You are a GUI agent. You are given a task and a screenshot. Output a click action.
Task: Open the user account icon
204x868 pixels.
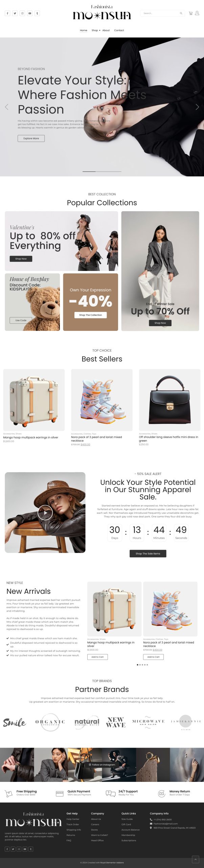(x=197, y=13)
